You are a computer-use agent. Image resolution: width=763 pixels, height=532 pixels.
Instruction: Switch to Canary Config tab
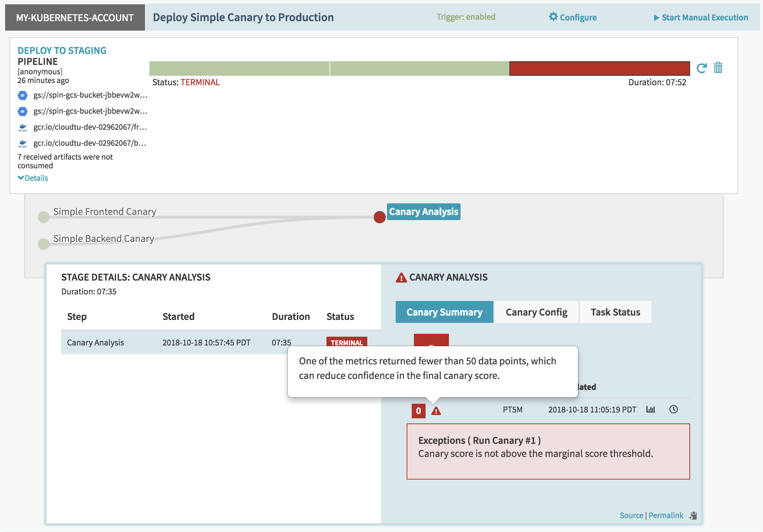point(536,312)
